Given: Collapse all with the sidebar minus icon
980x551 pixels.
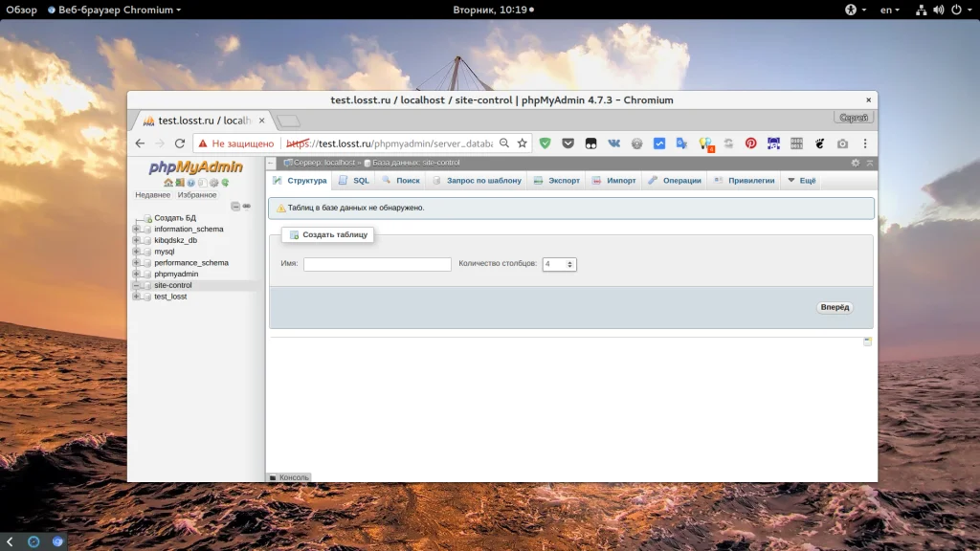Looking at the screenshot, I should point(235,206).
